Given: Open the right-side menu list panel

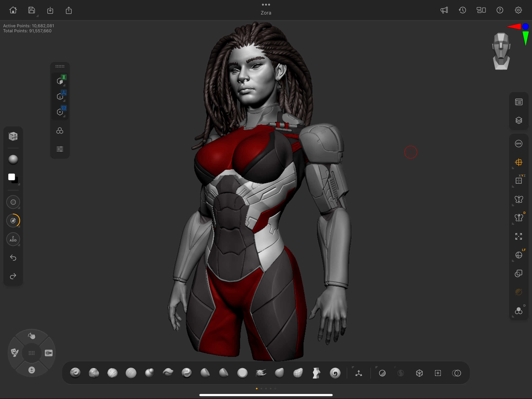Looking at the screenshot, I should pyautogui.click(x=518, y=102).
